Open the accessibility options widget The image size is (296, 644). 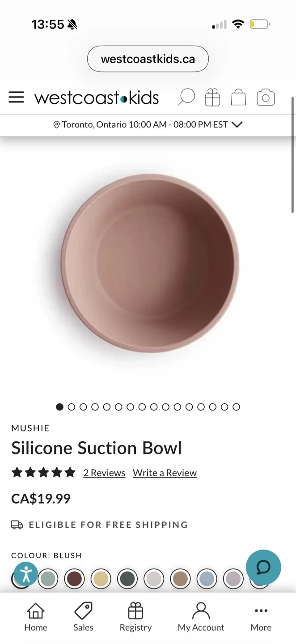25,574
